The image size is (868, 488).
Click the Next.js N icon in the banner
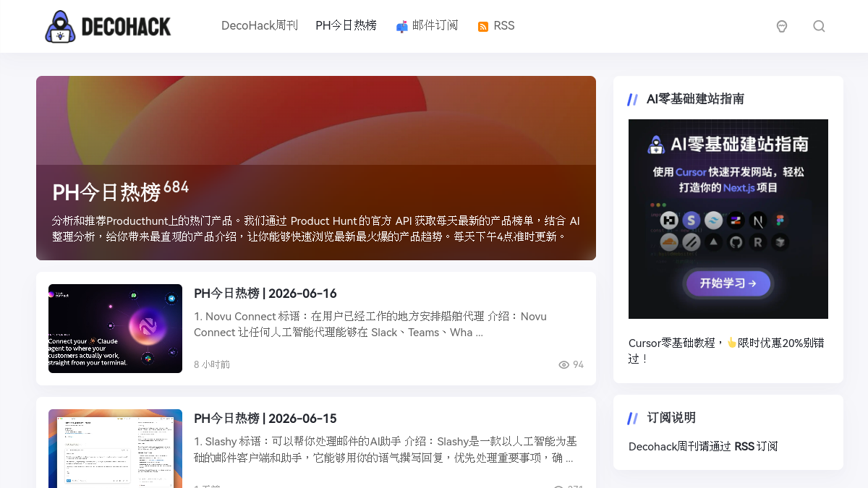click(758, 220)
